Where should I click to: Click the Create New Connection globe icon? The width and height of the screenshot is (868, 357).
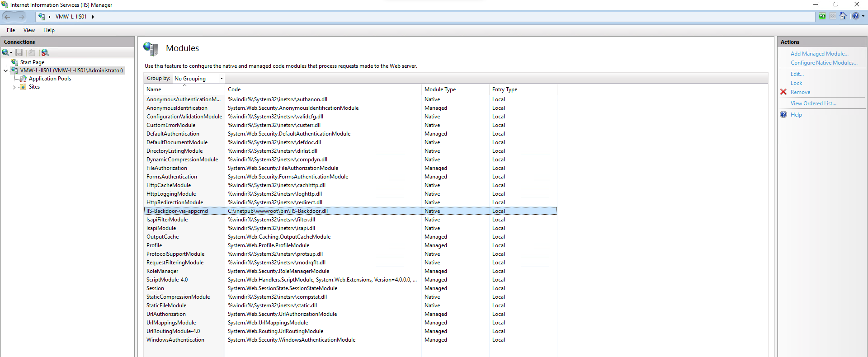(5, 52)
